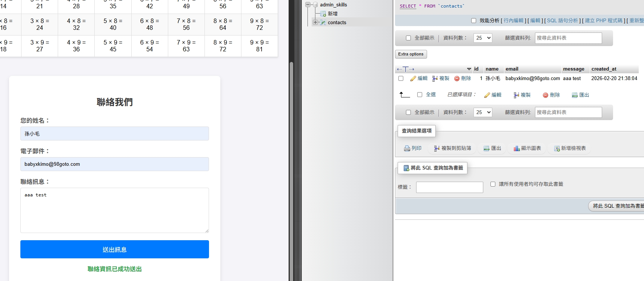Click the copy icon after 已選擇項目
The height and width of the screenshot is (281, 644).
[x=516, y=95]
